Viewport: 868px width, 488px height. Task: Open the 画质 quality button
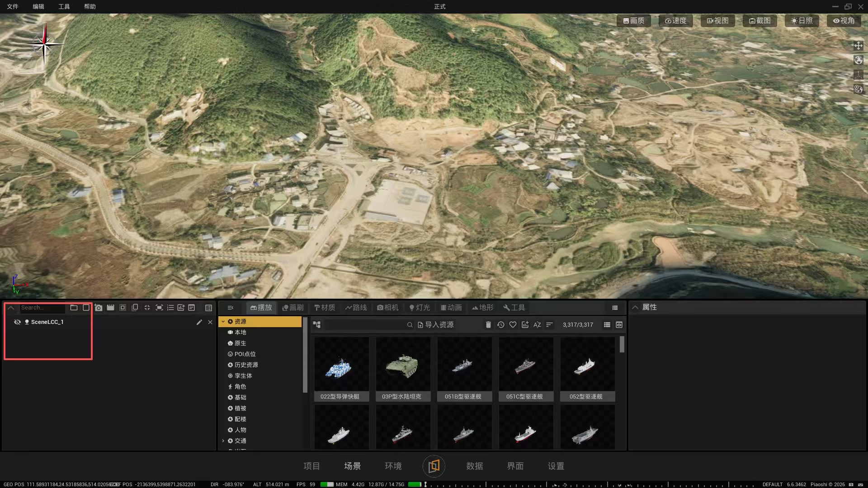(633, 21)
